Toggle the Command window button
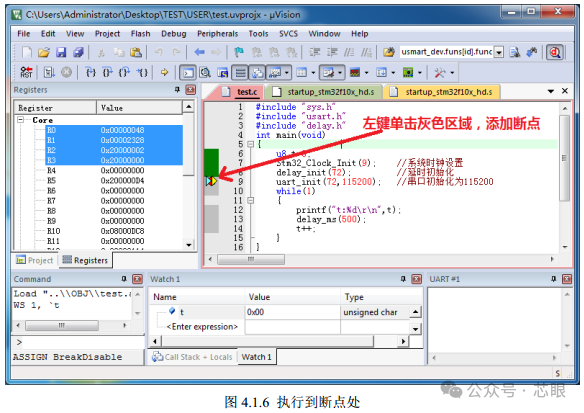584x413 pixels. tap(188, 73)
